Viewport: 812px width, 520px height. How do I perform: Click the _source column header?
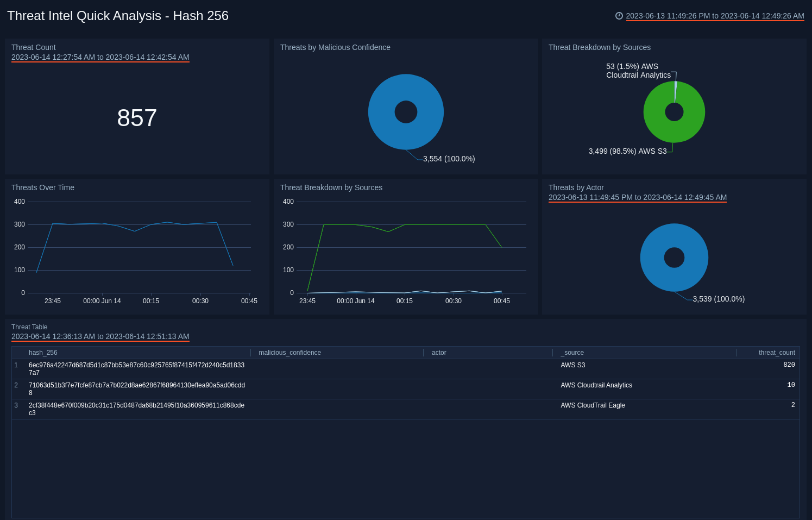click(x=572, y=353)
